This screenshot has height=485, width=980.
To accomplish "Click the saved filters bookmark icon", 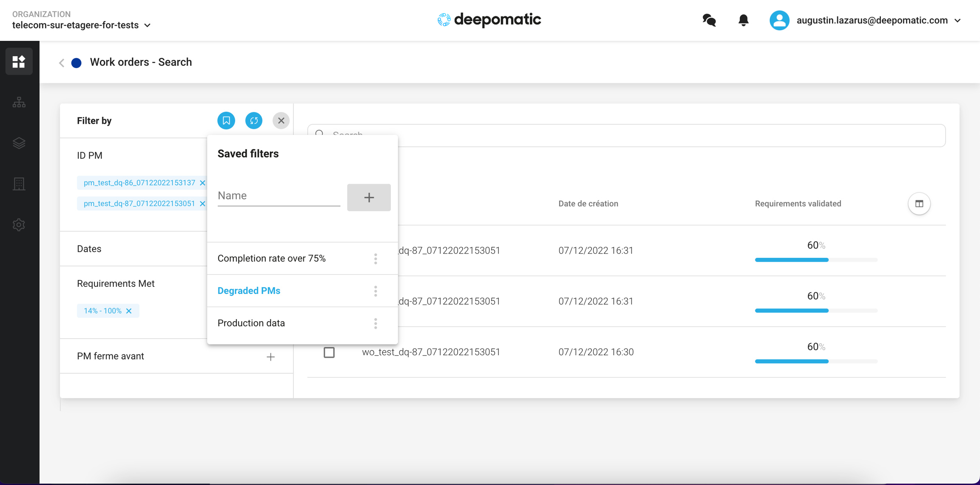I will point(226,121).
